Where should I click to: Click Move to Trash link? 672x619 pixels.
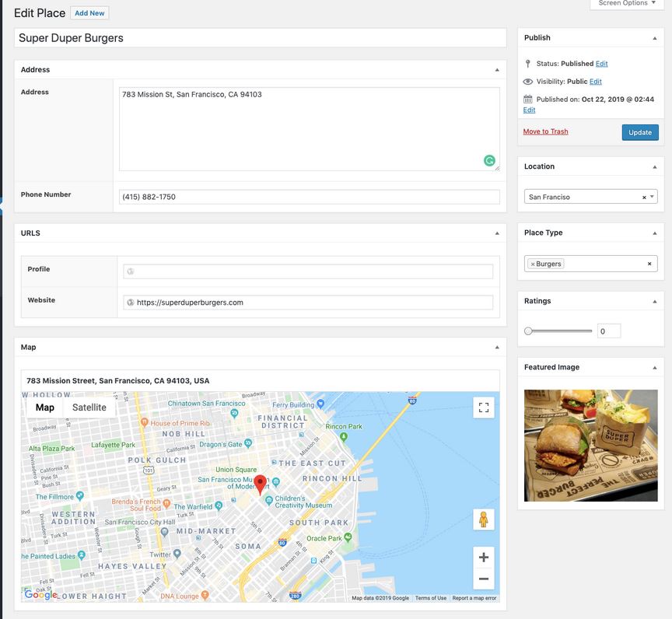click(545, 131)
